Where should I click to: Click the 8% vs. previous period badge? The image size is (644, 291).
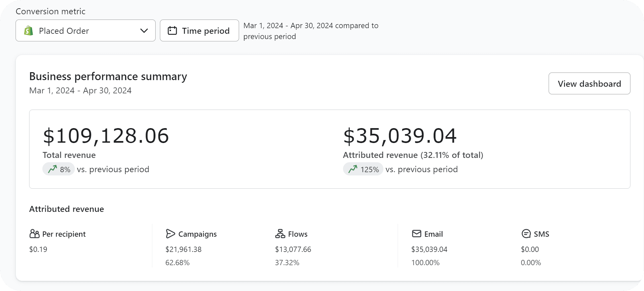click(59, 169)
